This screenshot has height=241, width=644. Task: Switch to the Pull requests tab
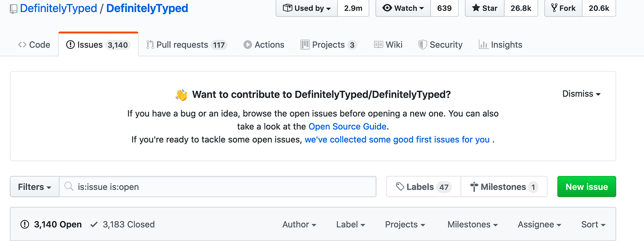tap(186, 45)
